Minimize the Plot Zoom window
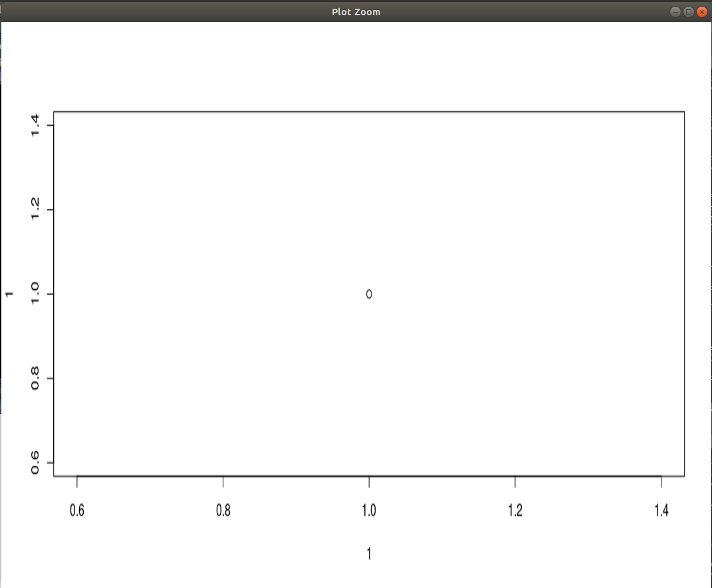Viewport: 712px width, 588px height. tap(674, 11)
